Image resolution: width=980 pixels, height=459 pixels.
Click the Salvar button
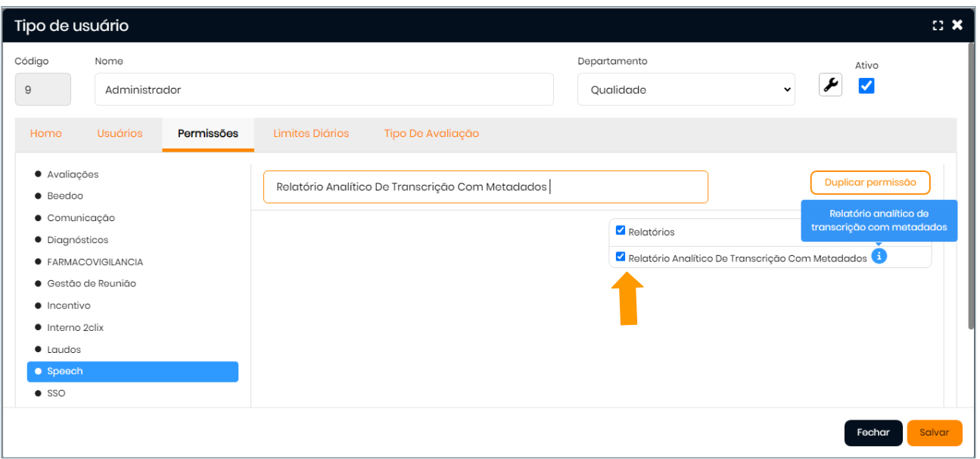coord(934,432)
